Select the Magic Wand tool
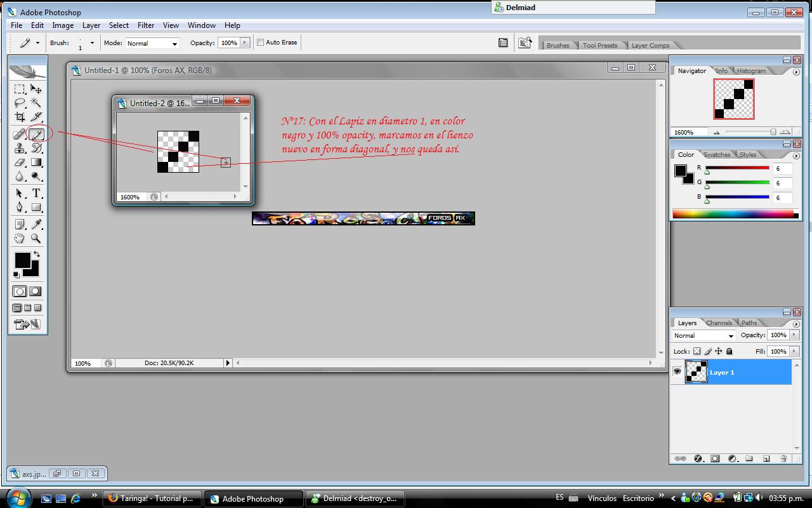This screenshot has width=812, height=508. pos(36,103)
